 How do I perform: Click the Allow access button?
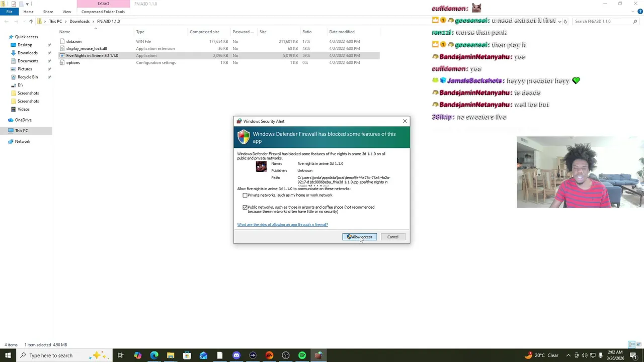click(360, 237)
